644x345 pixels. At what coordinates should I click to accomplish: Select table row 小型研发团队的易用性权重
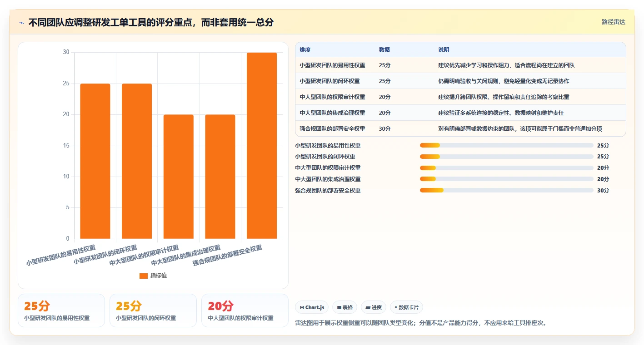(x=460, y=65)
